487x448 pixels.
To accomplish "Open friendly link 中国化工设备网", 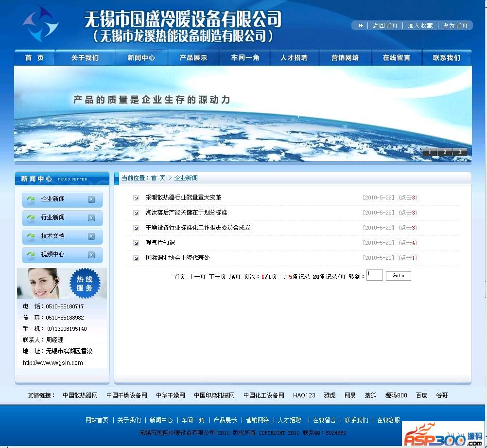I will [x=264, y=395].
